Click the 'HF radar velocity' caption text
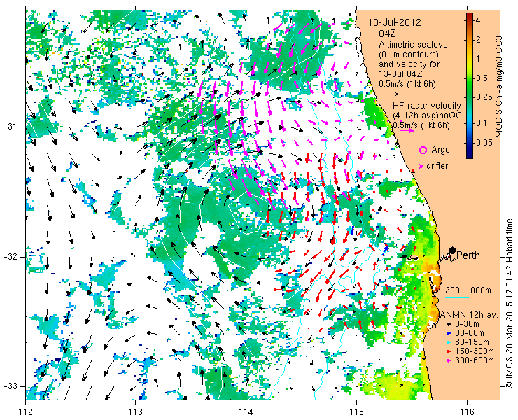Image resolution: width=518 pixels, height=420 pixels. point(427,106)
